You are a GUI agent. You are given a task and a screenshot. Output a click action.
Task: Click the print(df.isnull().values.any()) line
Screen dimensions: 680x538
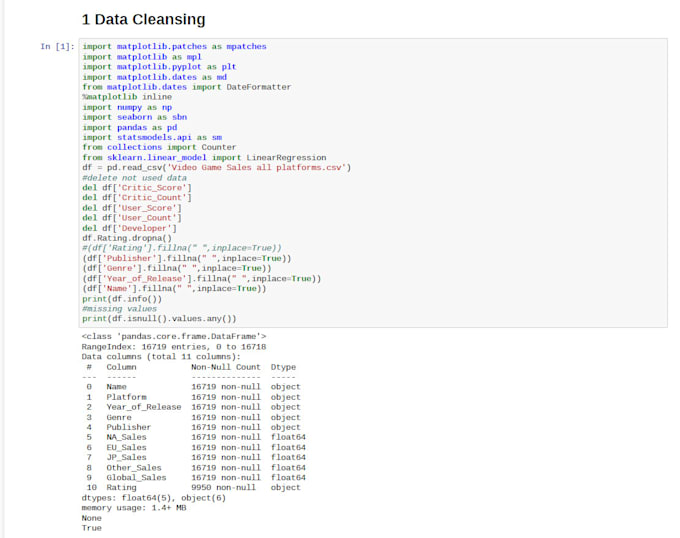click(159, 319)
